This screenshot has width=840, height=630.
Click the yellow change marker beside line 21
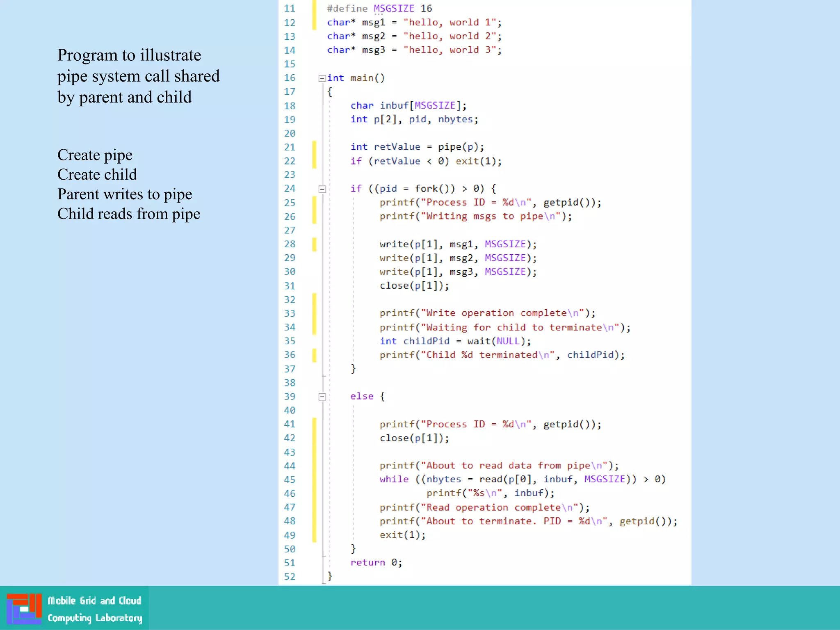pos(314,147)
